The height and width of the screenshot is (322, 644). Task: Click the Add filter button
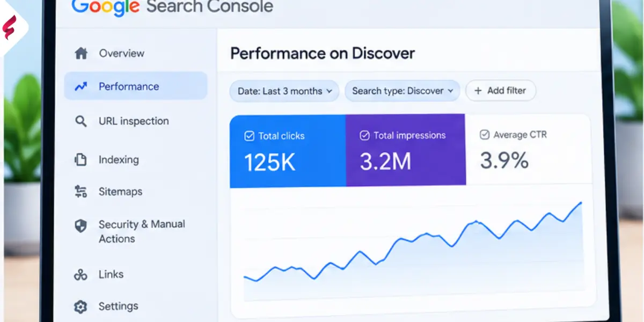[x=501, y=91]
